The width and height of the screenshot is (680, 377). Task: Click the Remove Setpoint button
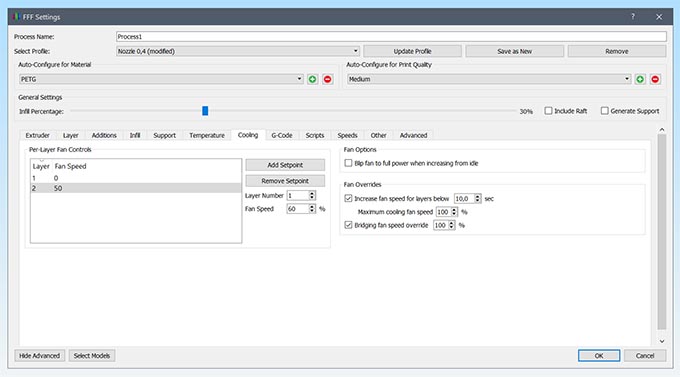(285, 181)
